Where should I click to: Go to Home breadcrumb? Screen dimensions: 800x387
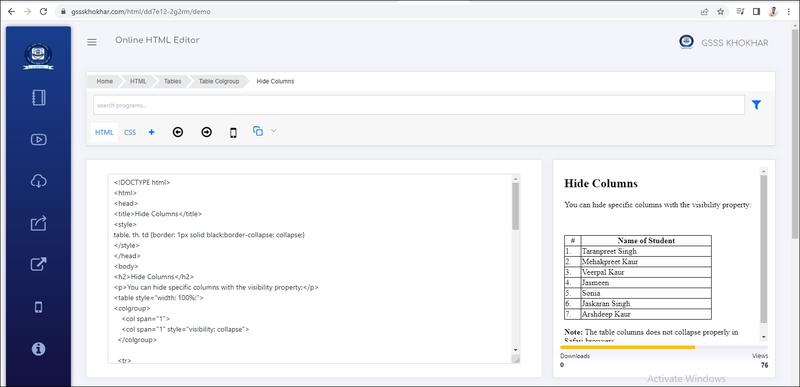[x=105, y=81]
